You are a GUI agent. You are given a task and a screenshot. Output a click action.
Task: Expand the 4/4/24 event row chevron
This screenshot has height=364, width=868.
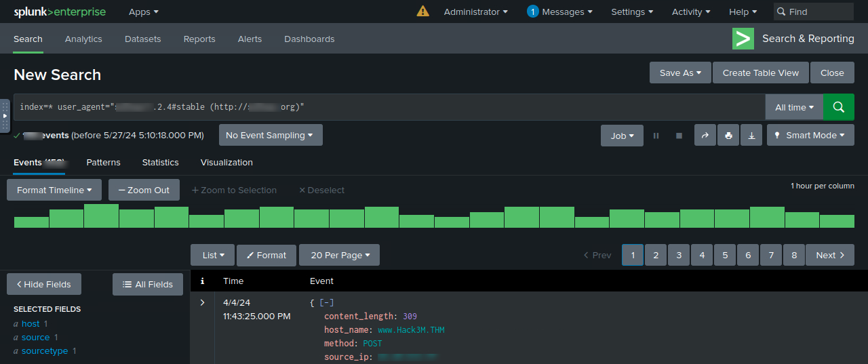point(202,302)
